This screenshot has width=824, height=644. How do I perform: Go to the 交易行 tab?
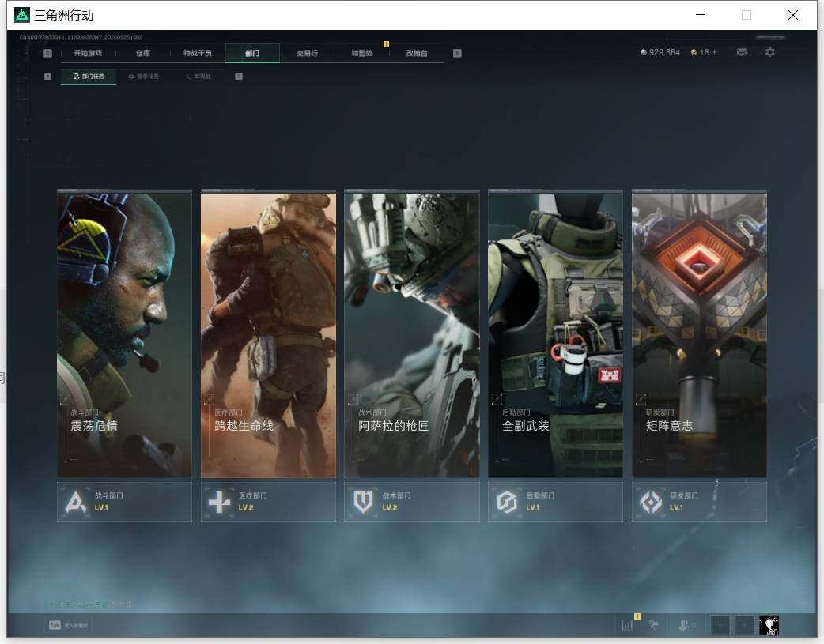(307, 53)
